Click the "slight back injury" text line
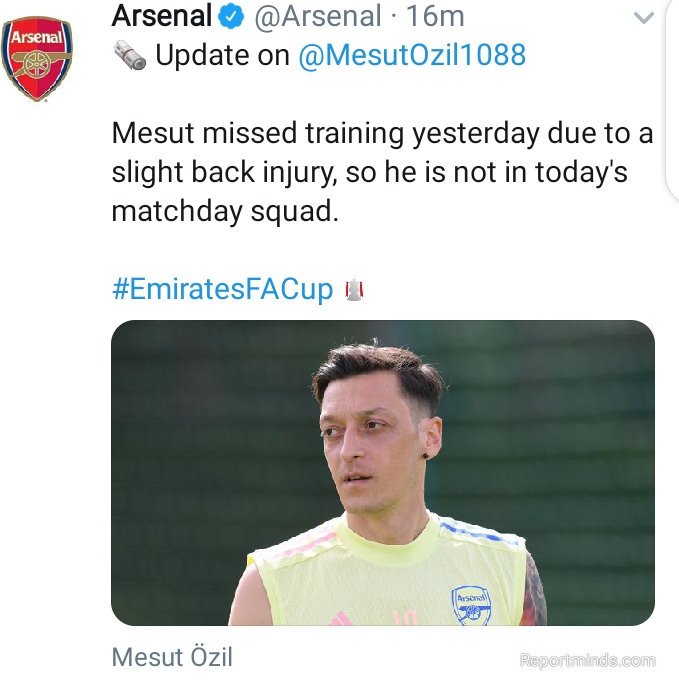Screen dimensions: 679x692 click(x=369, y=172)
